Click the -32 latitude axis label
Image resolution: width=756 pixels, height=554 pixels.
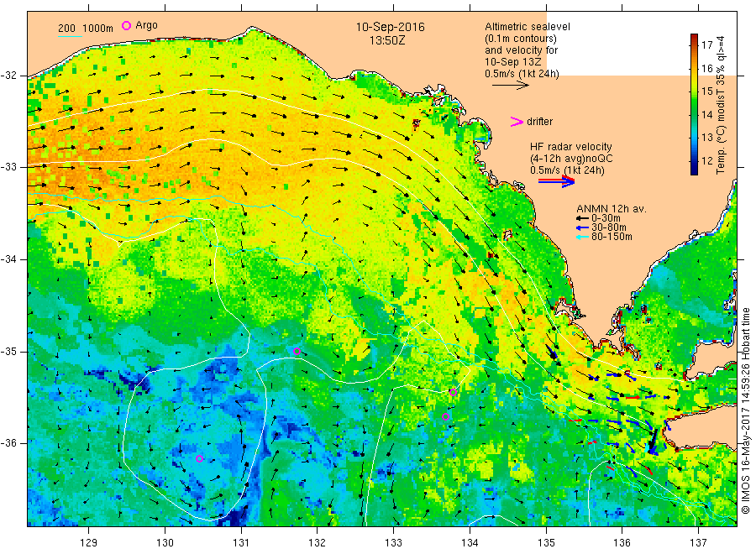click(x=8, y=76)
